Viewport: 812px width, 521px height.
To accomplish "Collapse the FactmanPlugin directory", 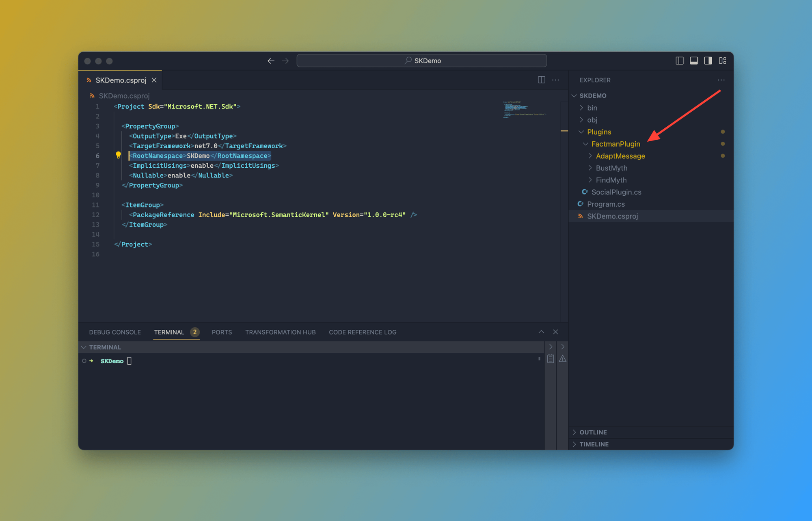I will (585, 144).
